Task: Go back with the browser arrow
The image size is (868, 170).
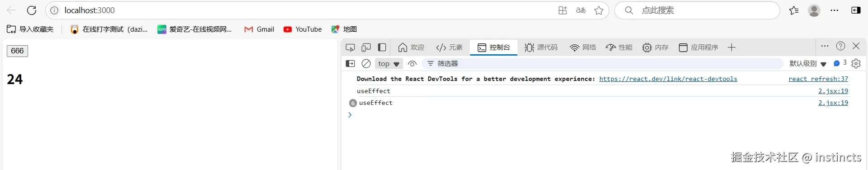Action: (11, 10)
